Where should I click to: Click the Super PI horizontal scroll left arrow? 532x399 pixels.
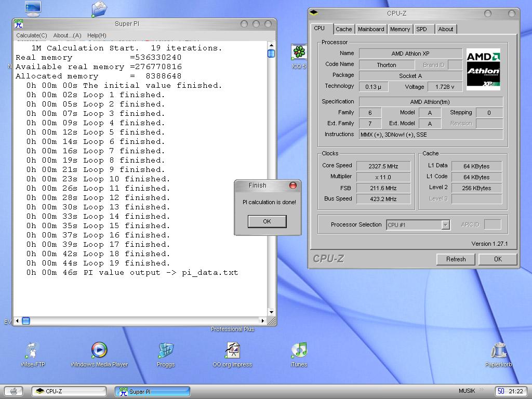pyautogui.click(x=17, y=320)
